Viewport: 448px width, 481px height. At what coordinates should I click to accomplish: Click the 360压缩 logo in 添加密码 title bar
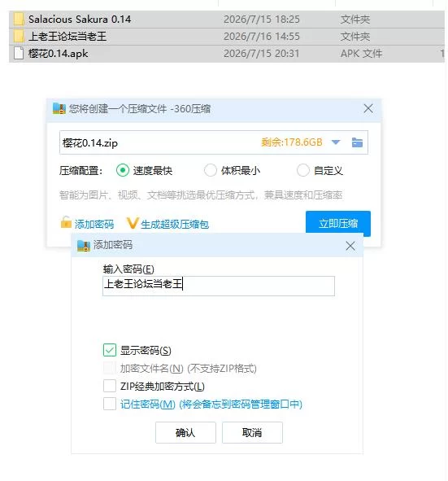pyautogui.click(x=84, y=246)
